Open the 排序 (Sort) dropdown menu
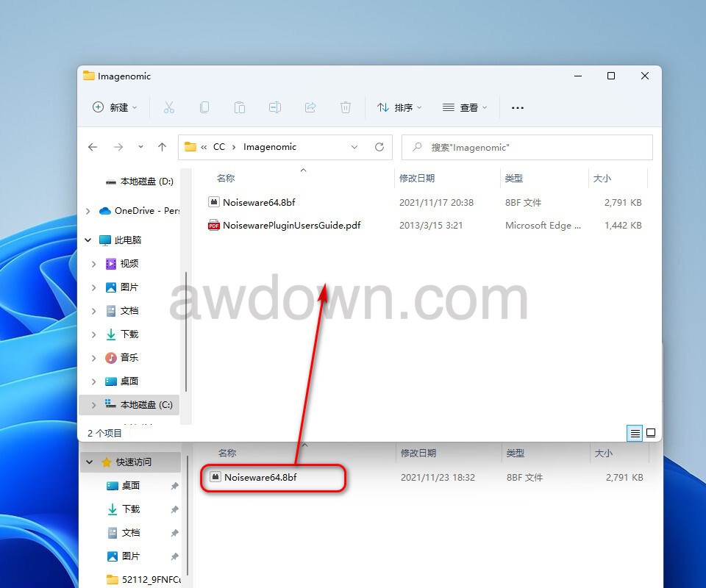Viewport: 706px width, 588px height. click(x=399, y=107)
